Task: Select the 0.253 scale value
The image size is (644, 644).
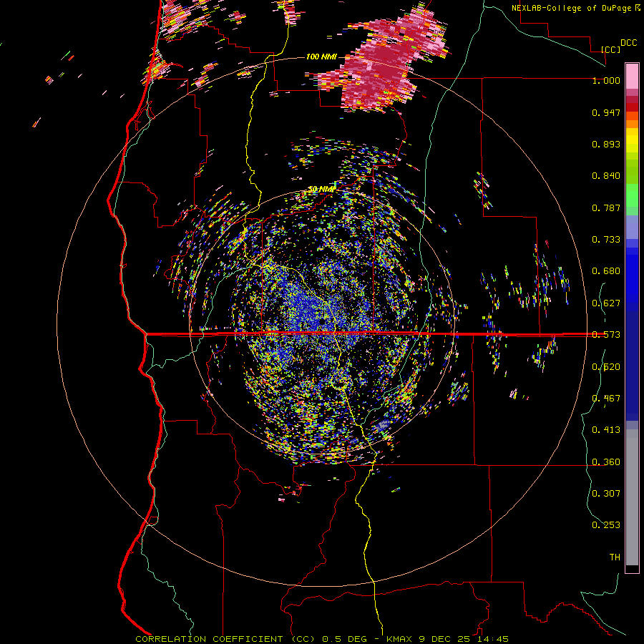Action: [606, 525]
